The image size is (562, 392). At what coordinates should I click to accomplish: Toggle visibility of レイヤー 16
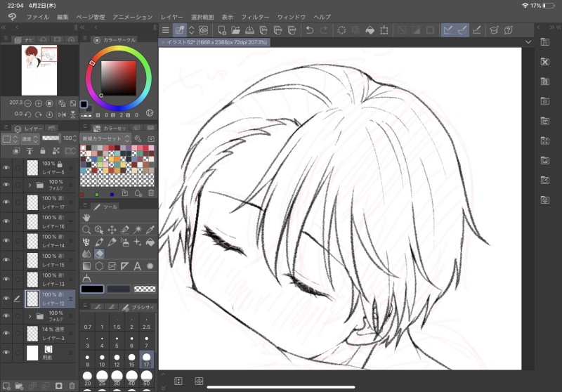(6, 221)
